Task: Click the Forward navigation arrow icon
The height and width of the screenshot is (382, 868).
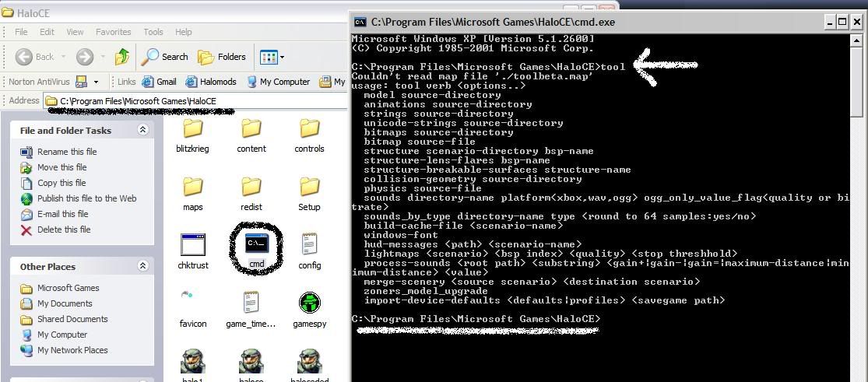Action: (x=84, y=57)
